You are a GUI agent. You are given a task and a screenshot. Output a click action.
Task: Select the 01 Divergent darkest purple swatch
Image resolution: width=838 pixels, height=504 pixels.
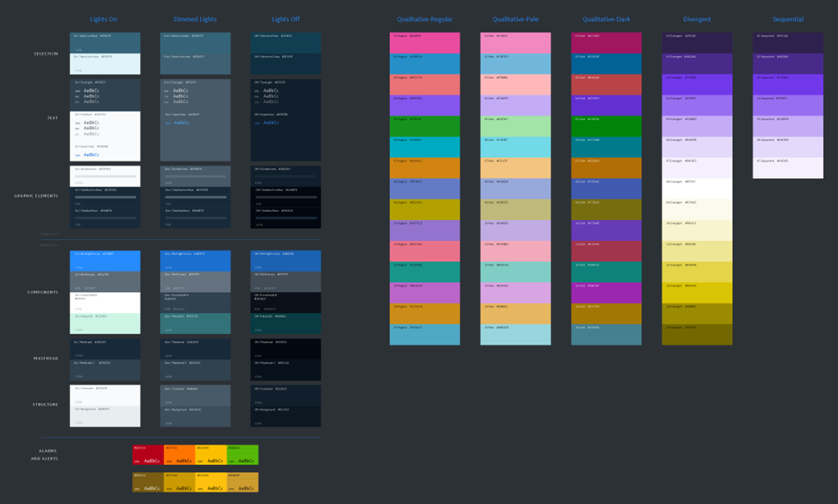[697, 43]
